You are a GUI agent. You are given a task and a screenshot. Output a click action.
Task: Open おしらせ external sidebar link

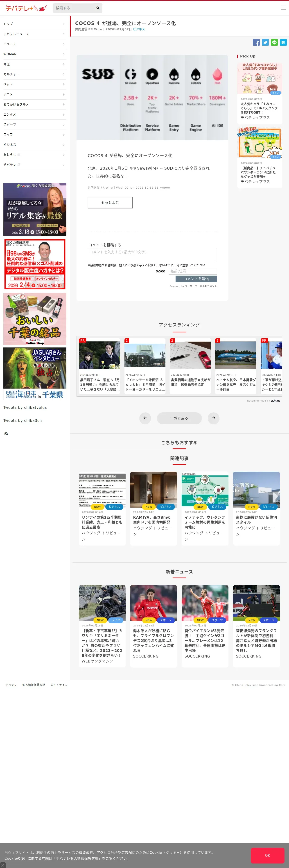(35, 155)
